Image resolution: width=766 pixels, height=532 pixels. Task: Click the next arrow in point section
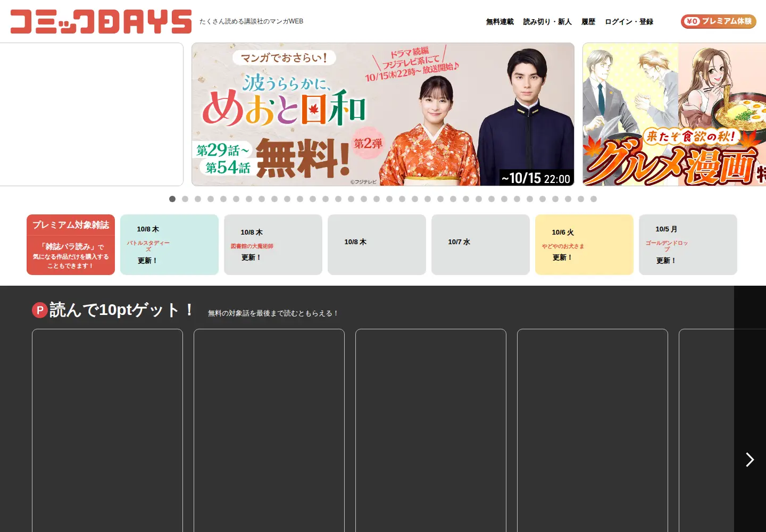coord(750,460)
